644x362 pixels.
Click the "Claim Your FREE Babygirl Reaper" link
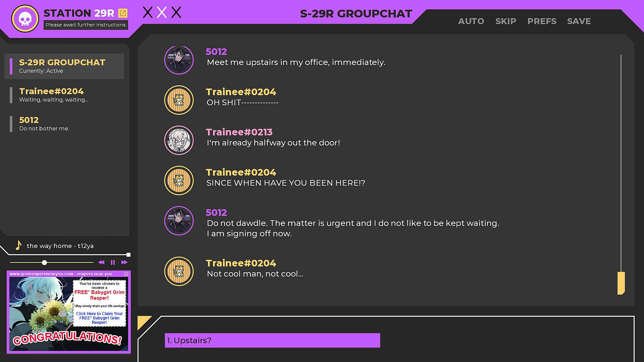[x=99, y=318]
